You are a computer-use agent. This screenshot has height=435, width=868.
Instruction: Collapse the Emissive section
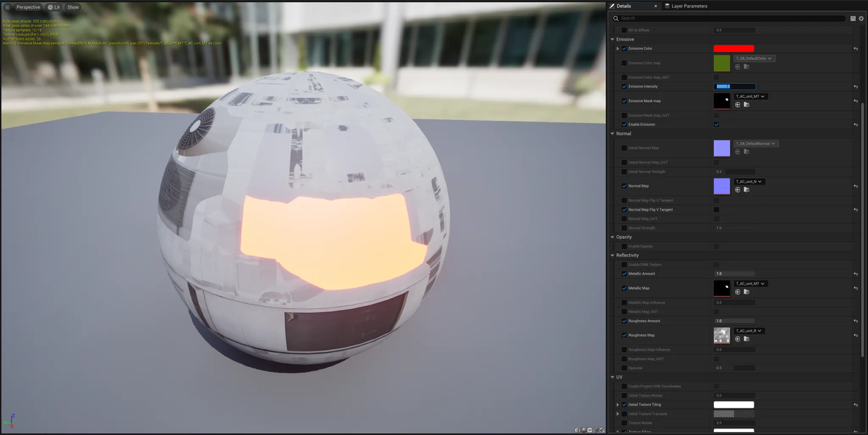coord(613,39)
